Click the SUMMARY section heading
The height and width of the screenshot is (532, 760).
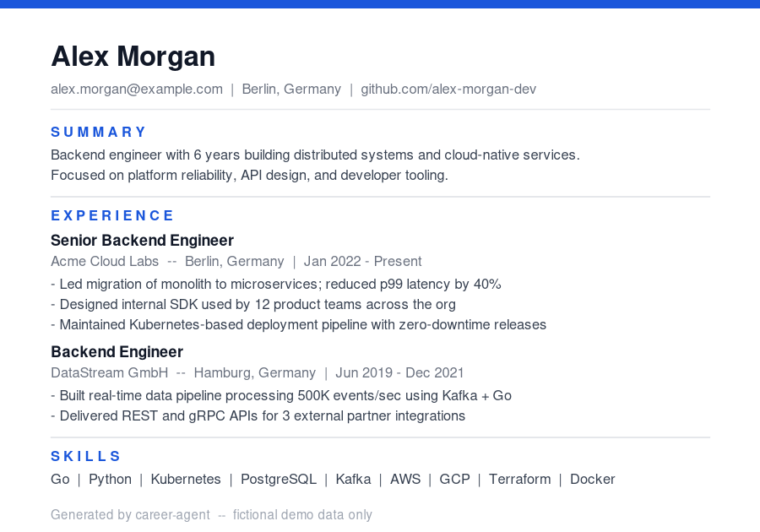click(99, 132)
